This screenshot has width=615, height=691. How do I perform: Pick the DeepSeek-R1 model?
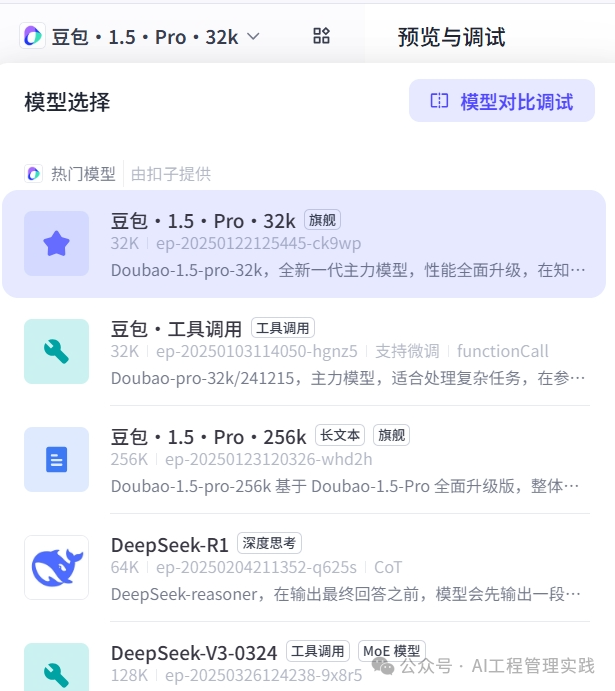pos(170,544)
